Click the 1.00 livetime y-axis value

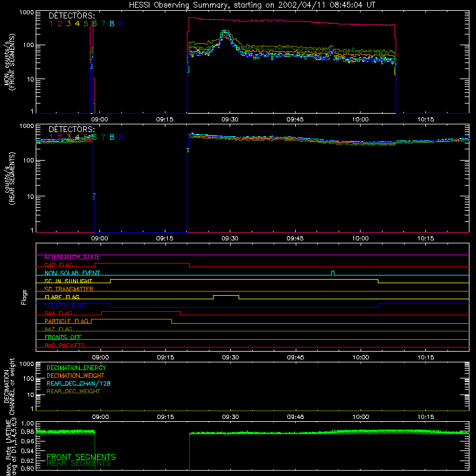27,424
